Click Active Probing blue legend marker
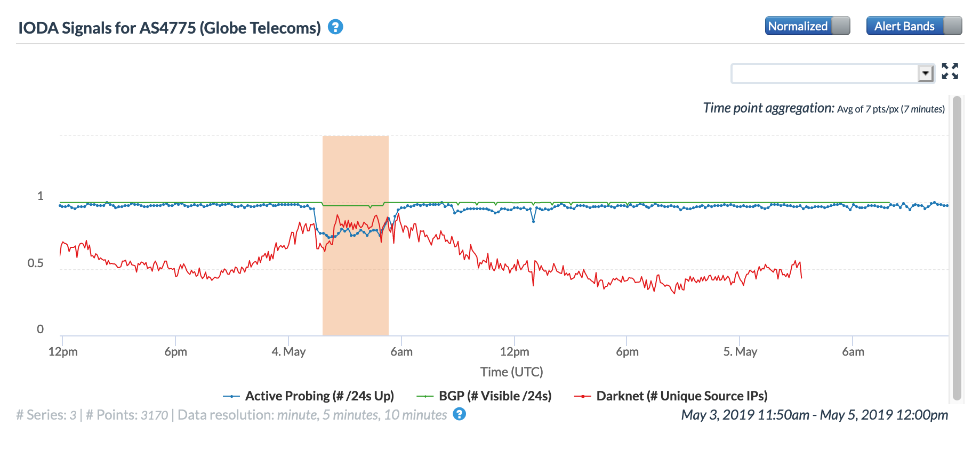 pos(231,396)
